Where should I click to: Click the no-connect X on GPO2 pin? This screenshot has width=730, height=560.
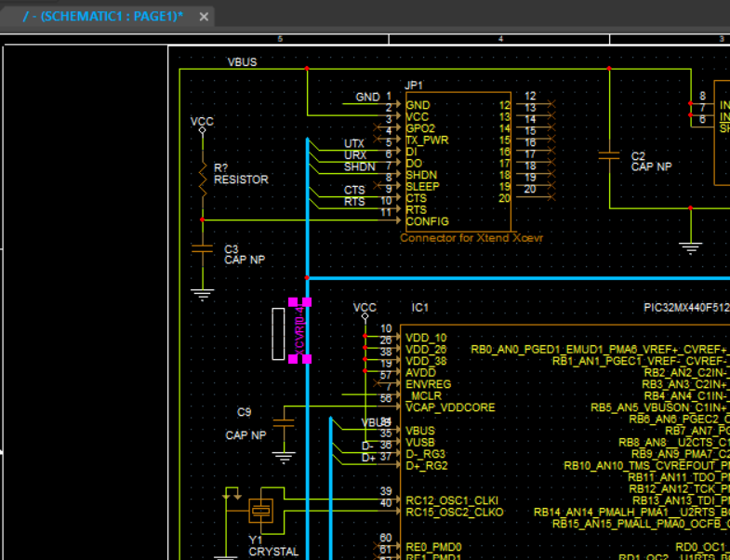[x=378, y=127]
